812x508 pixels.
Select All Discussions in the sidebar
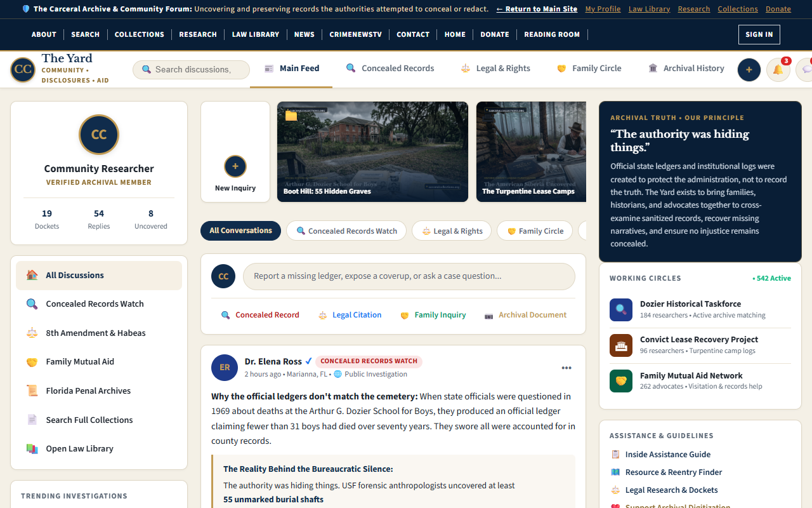[99, 276]
